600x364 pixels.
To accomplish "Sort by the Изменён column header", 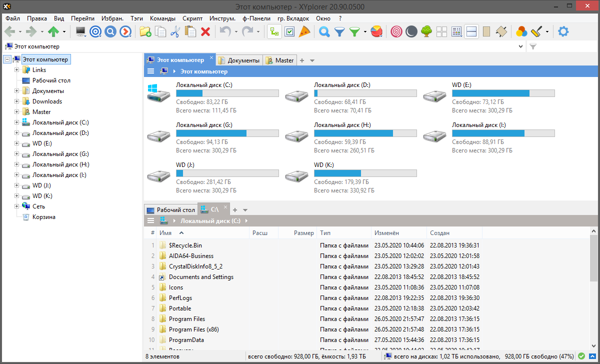I will (x=386, y=233).
